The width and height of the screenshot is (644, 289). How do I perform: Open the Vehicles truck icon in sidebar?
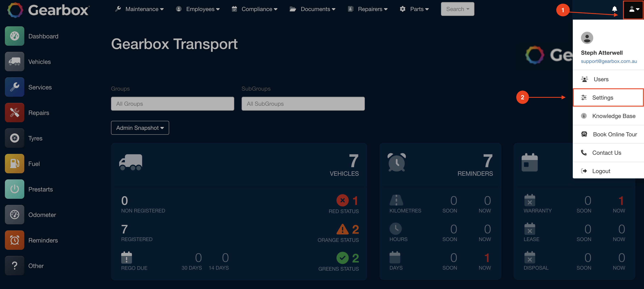14,61
